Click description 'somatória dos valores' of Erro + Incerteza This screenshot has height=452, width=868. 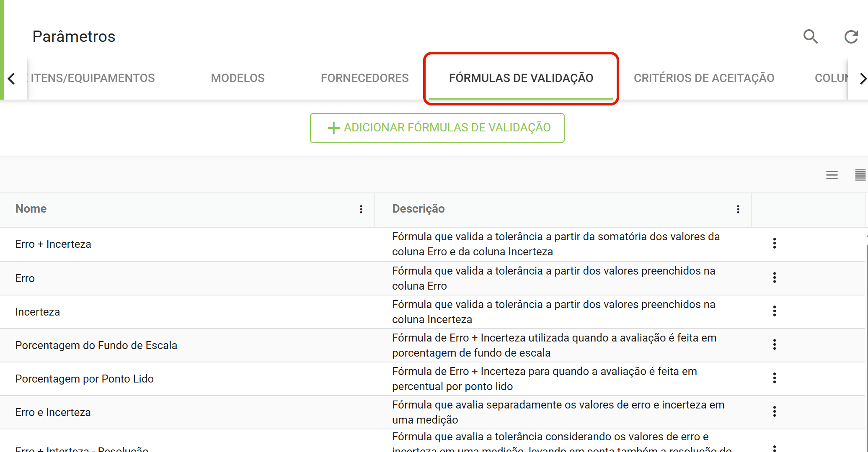[x=556, y=244]
